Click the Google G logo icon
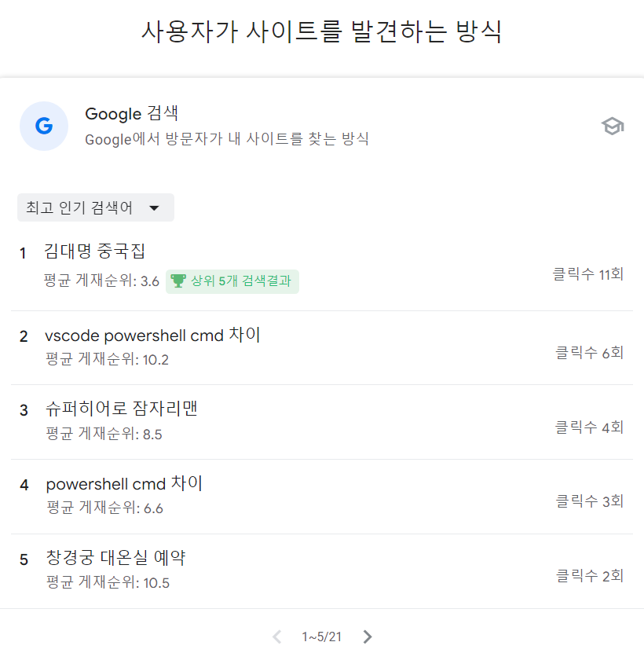This screenshot has height=664, width=644. [x=44, y=126]
